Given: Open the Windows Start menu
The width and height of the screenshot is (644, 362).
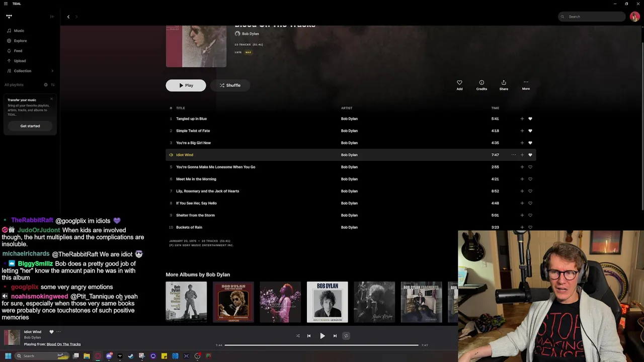Looking at the screenshot, I should point(8,356).
